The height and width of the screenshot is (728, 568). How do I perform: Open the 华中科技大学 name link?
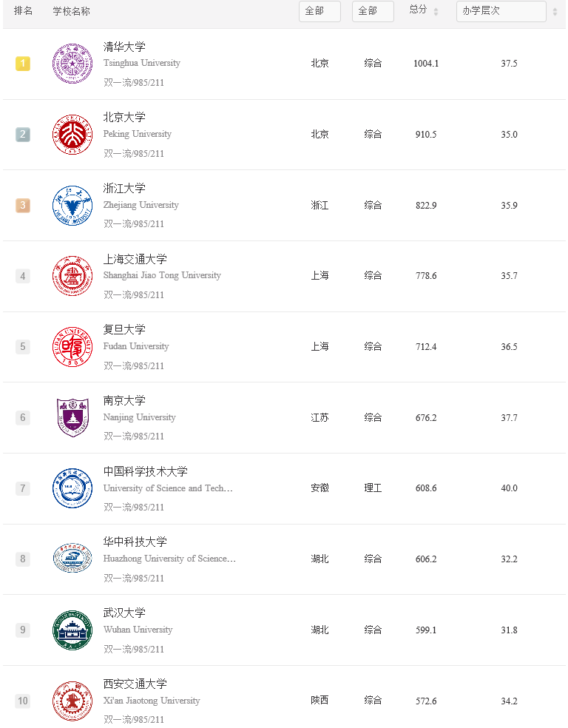click(135, 542)
